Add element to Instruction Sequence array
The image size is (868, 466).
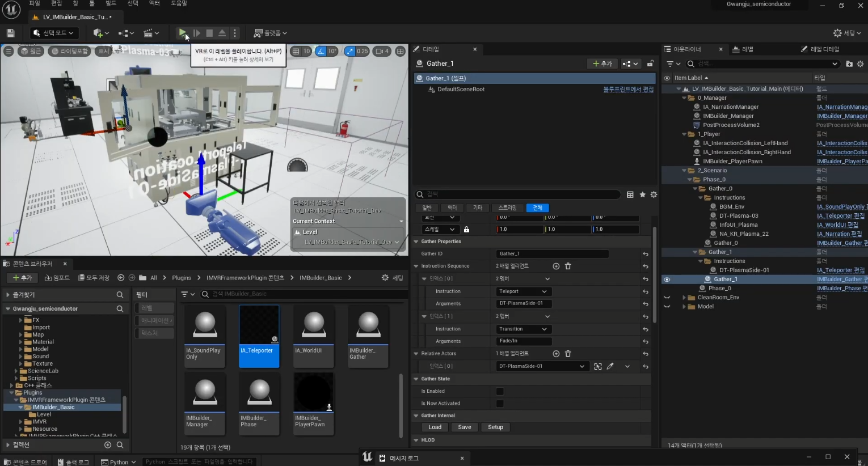(x=556, y=266)
